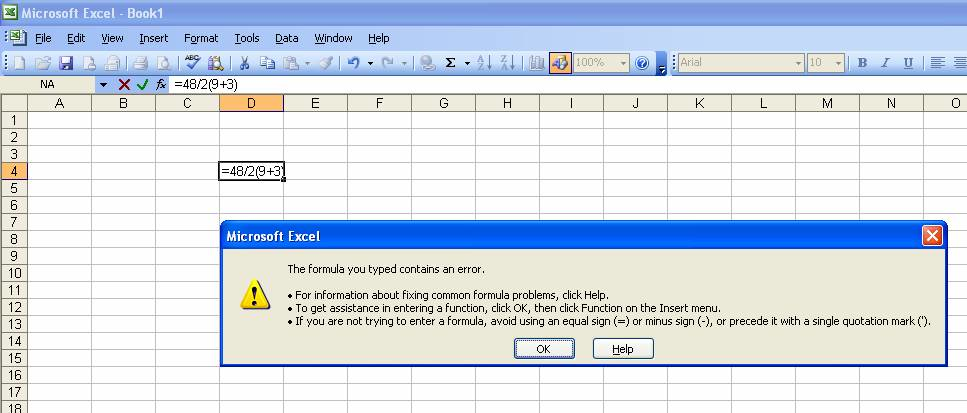The height and width of the screenshot is (413, 967).
Task: Open the font size 10 dropdown
Action: (x=838, y=63)
